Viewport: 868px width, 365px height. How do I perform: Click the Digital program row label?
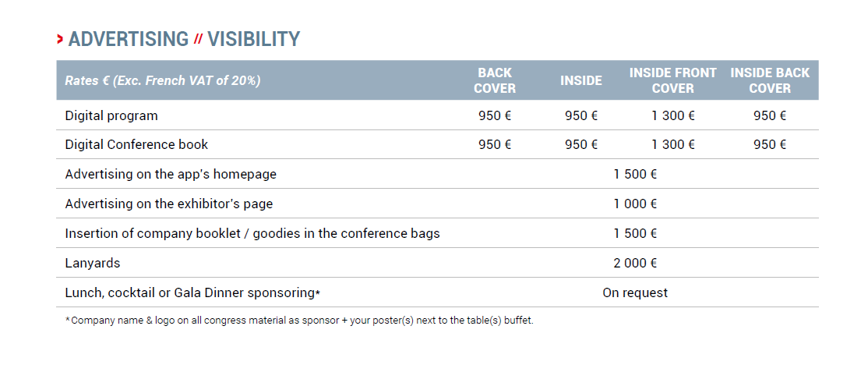click(x=111, y=115)
